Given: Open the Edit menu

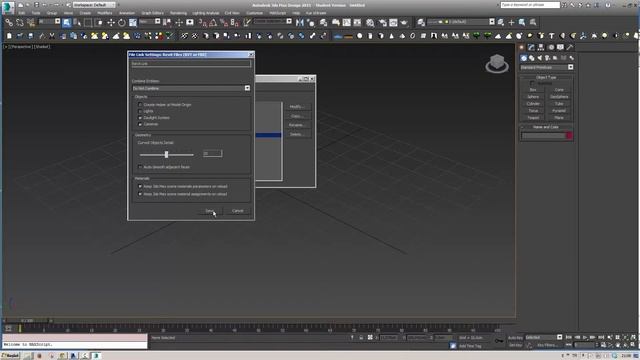Looking at the screenshot, I should (22, 13).
